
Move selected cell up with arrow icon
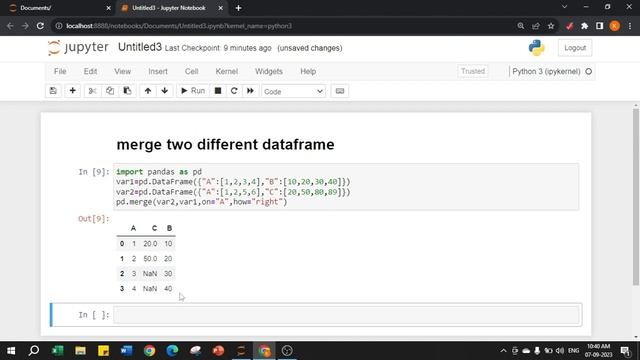click(x=148, y=91)
